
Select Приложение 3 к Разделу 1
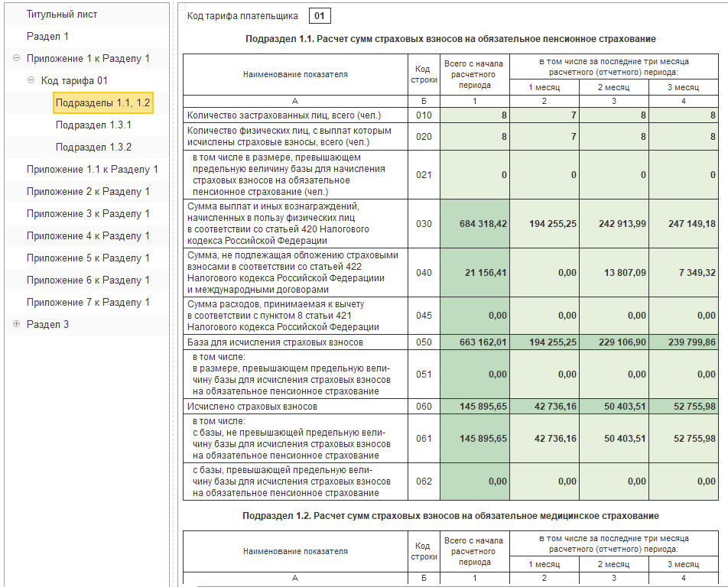(88, 214)
